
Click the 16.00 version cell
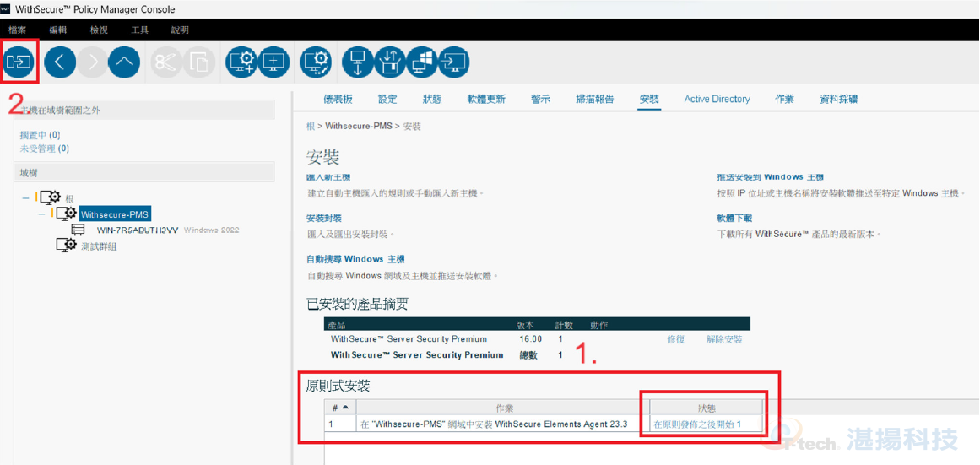click(532, 339)
